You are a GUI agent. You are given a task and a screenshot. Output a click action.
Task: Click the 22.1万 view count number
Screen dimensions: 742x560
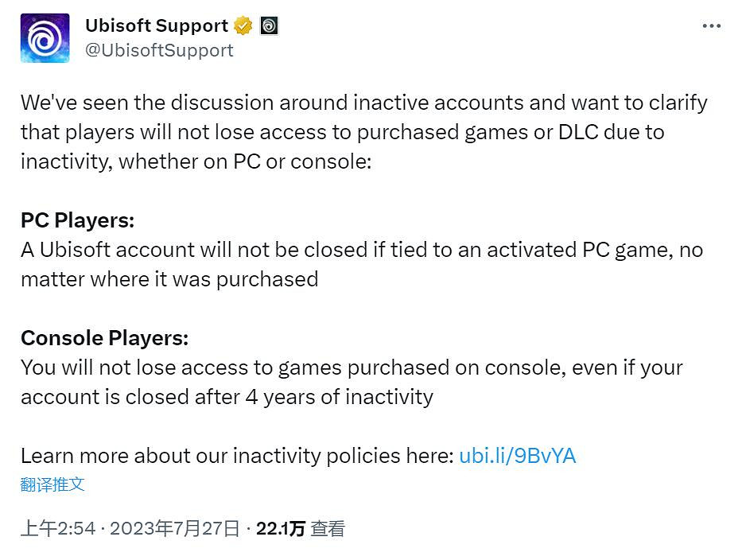pos(280,529)
